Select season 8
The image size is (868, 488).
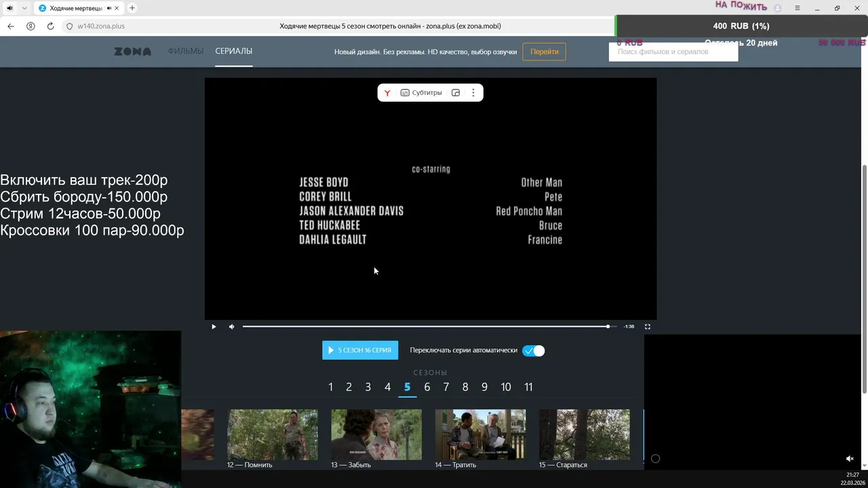pyautogui.click(x=465, y=387)
